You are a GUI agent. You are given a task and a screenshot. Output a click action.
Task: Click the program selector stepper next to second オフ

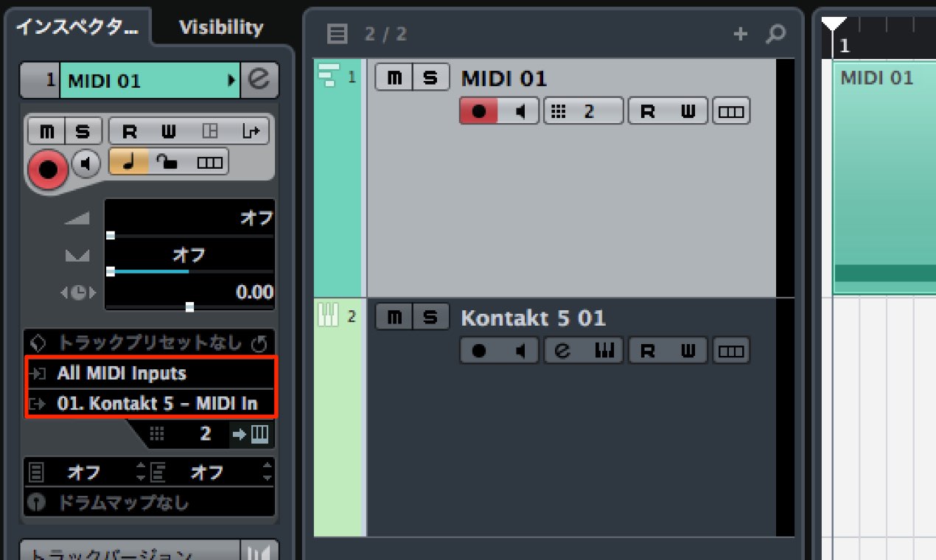(x=267, y=472)
